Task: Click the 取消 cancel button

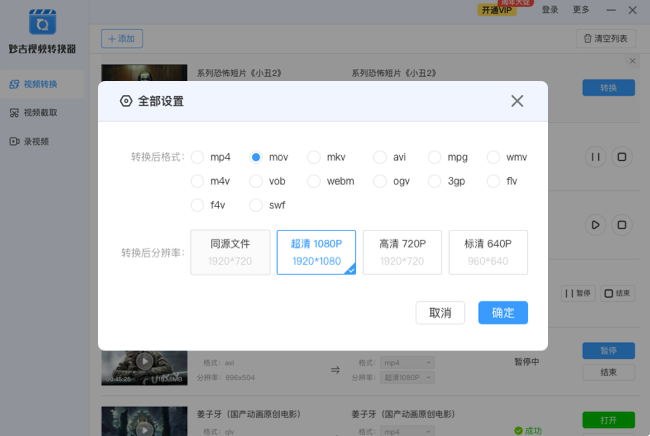Action: pyautogui.click(x=440, y=312)
